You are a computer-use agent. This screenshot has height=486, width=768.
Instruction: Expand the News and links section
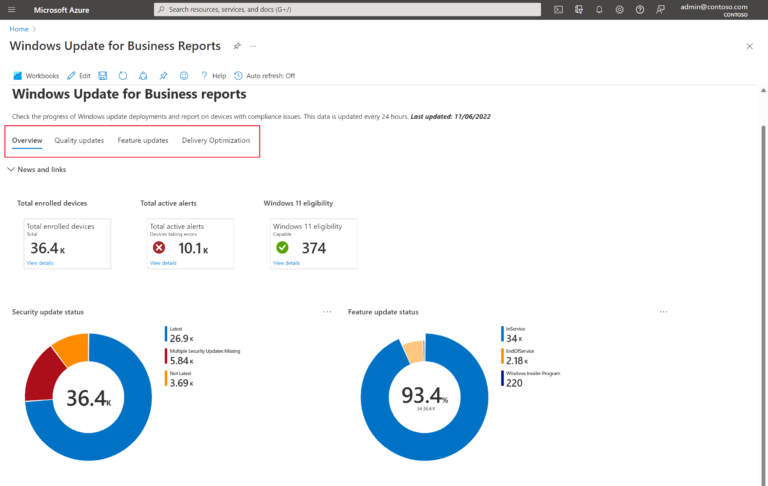click(x=37, y=170)
